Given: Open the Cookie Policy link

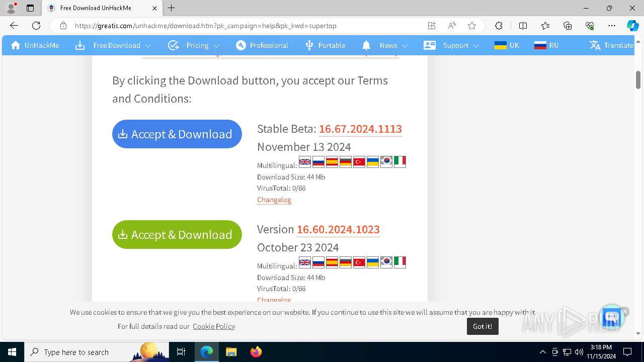Looking at the screenshot, I should 214,326.
